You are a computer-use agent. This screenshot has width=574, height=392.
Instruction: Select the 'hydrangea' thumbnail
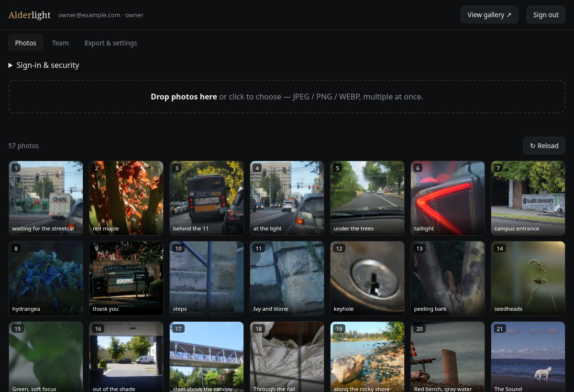click(46, 278)
